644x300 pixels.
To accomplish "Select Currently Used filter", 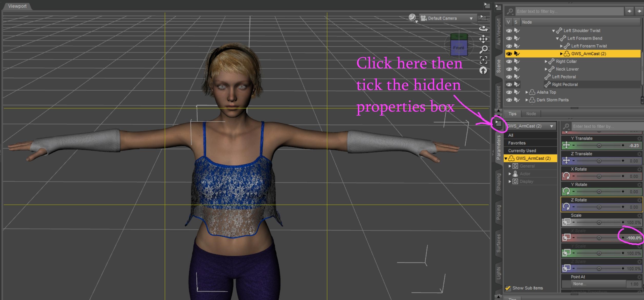I will [522, 151].
